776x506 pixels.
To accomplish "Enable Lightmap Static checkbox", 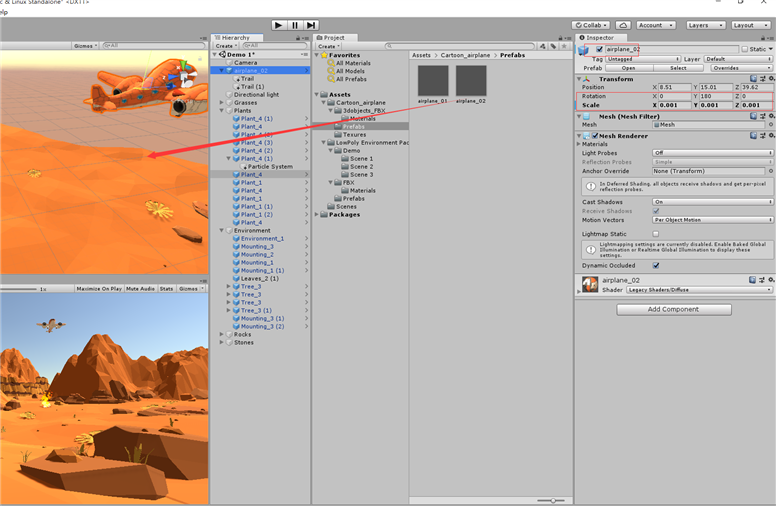I will 656,234.
